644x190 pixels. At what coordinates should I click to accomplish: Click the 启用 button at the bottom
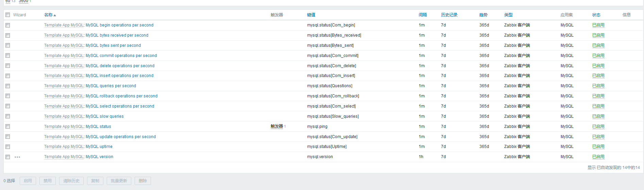(28, 181)
